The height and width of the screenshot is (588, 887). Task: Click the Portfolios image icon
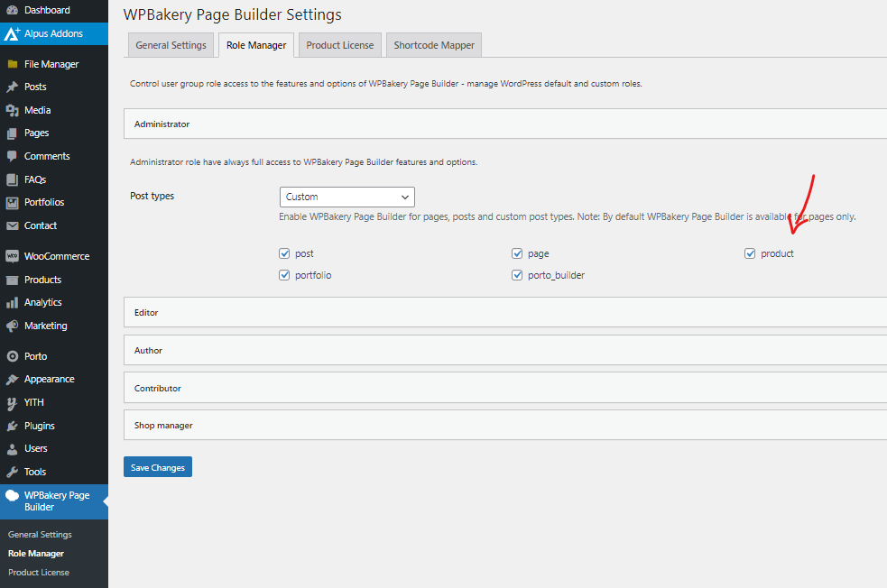point(12,202)
